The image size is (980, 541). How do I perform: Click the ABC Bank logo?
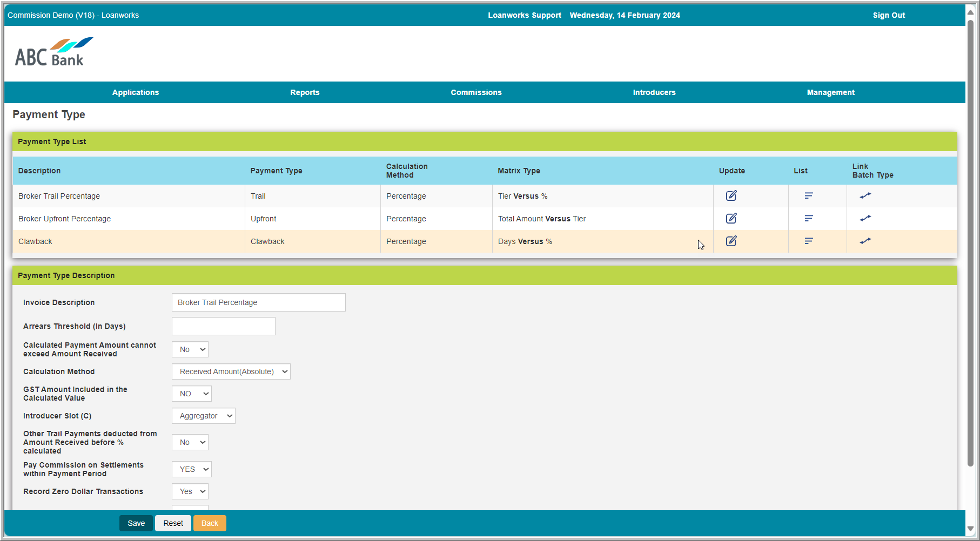tap(53, 52)
